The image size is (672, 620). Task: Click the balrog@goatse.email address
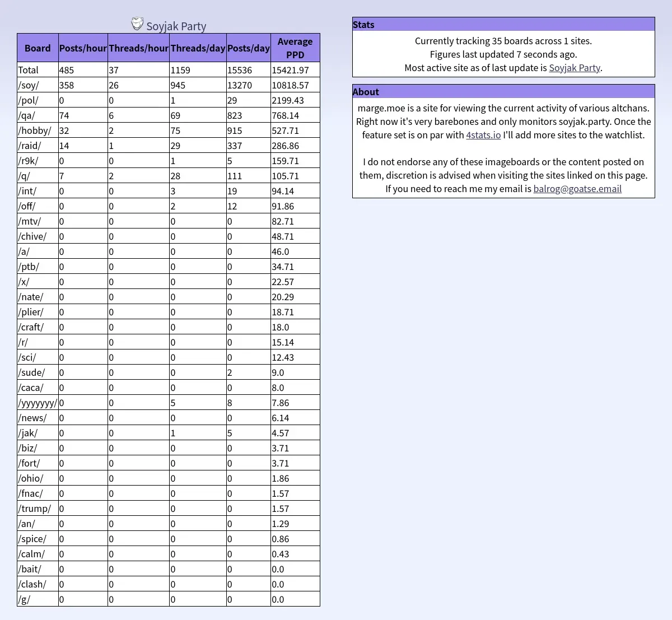(x=577, y=189)
